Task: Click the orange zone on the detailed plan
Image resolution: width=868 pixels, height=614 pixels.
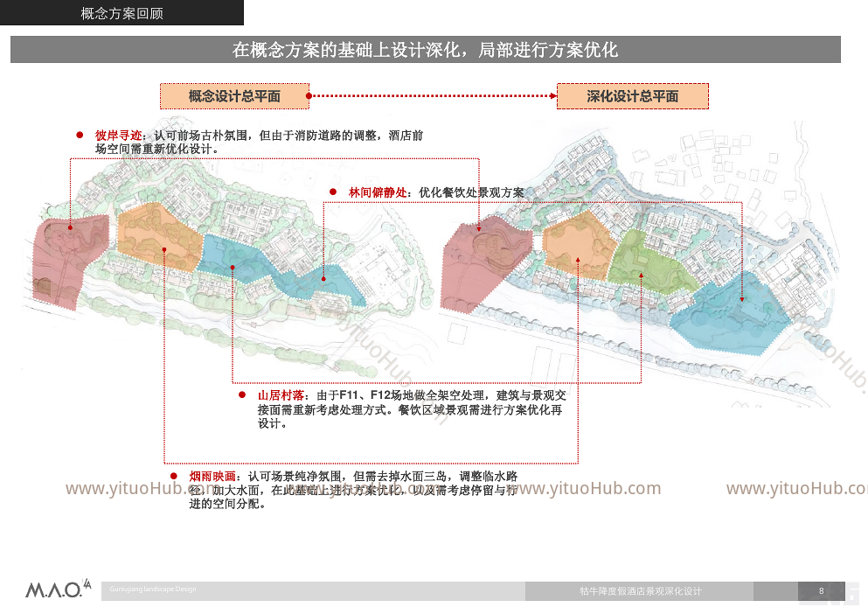Action: [x=579, y=244]
